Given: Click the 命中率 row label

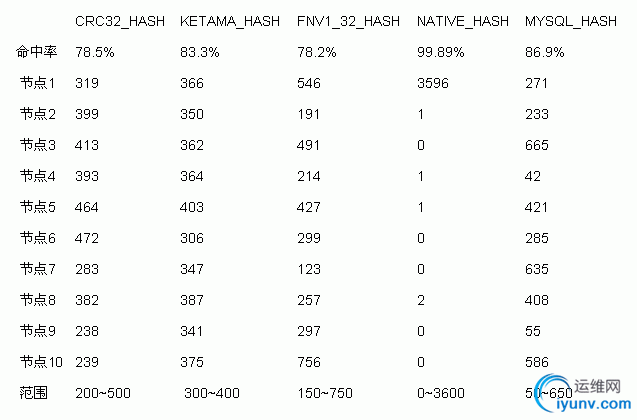Looking at the screenshot, I should pos(36,52).
